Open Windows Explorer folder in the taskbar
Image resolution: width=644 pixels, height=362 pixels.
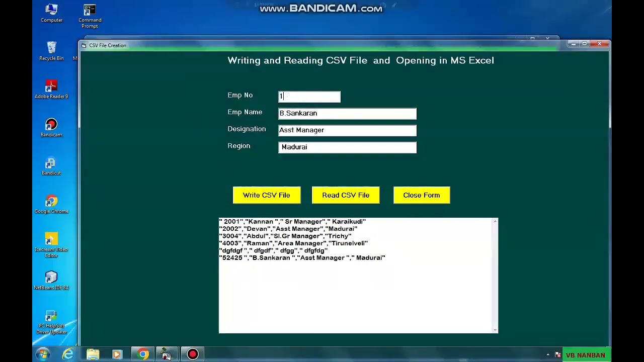(x=93, y=354)
